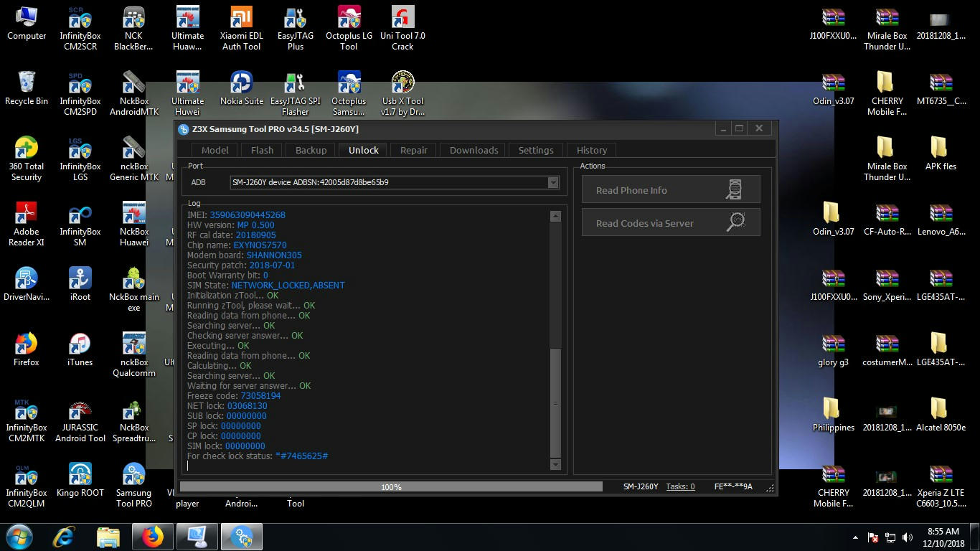Select the MT6735__C archive file
This screenshot has width=980, height=551.
tap(941, 89)
